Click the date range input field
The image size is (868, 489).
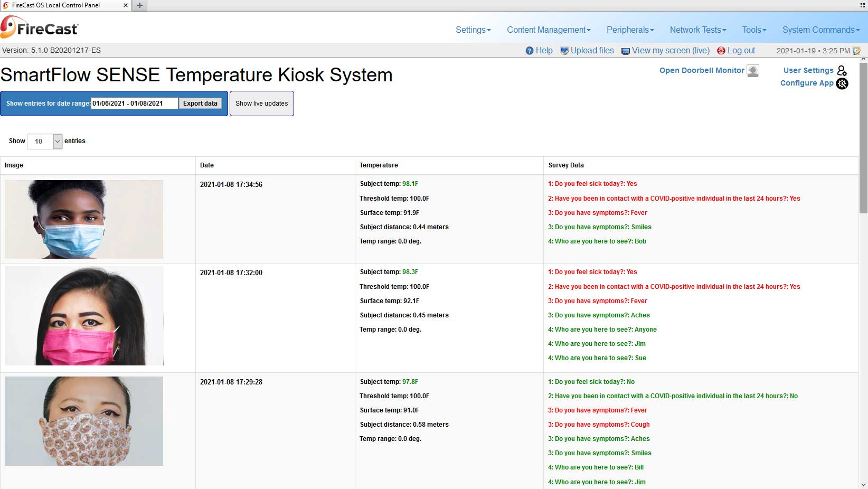tap(134, 104)
